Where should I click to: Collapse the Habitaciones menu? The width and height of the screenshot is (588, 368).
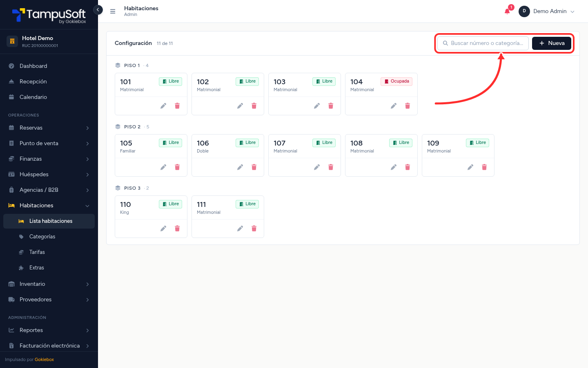tap(49, 206)
